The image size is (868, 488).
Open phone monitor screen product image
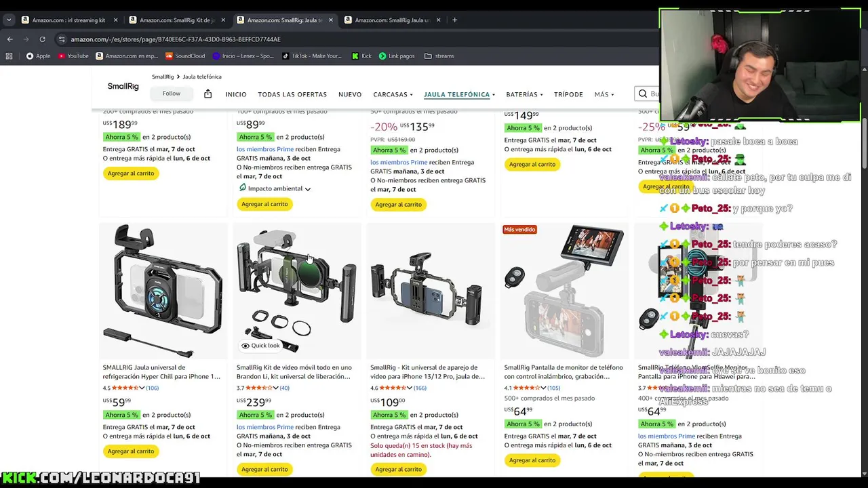coord(564,290)
